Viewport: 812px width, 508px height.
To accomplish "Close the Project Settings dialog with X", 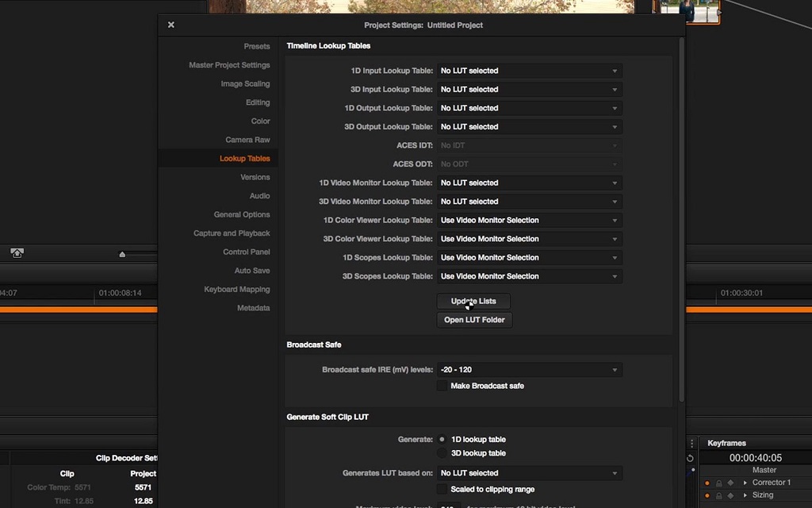I will (x=171, y=25).
